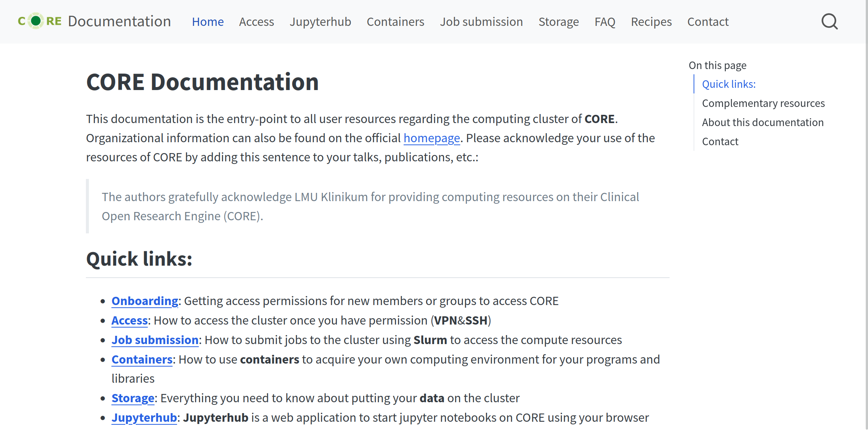
Task: Open the Storage navigation item
Action: pyautogui.click(x=559, y=22)
